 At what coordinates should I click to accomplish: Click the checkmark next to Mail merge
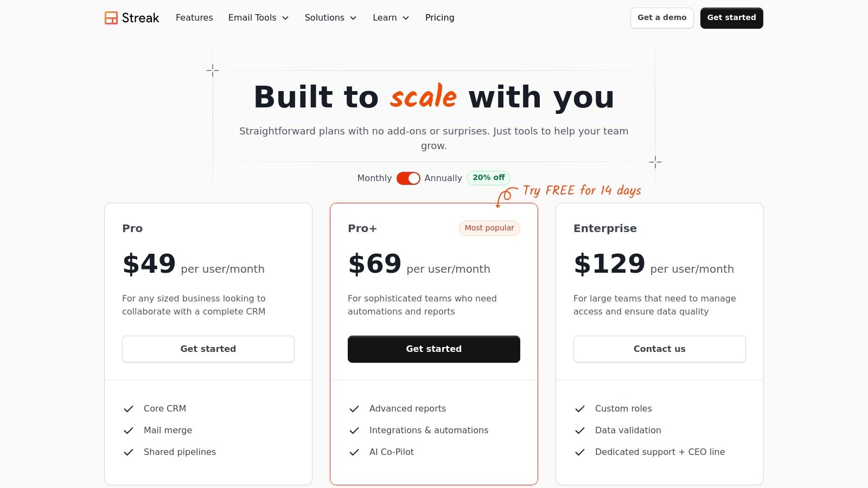point(129,431)
